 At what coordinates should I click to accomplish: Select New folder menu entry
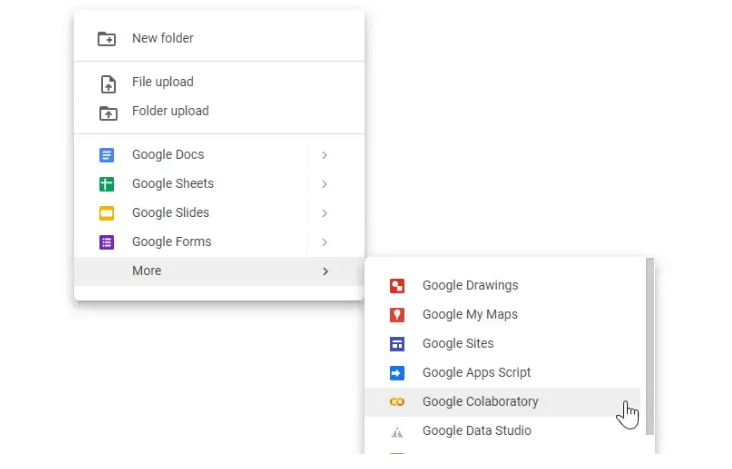(219, 38)
